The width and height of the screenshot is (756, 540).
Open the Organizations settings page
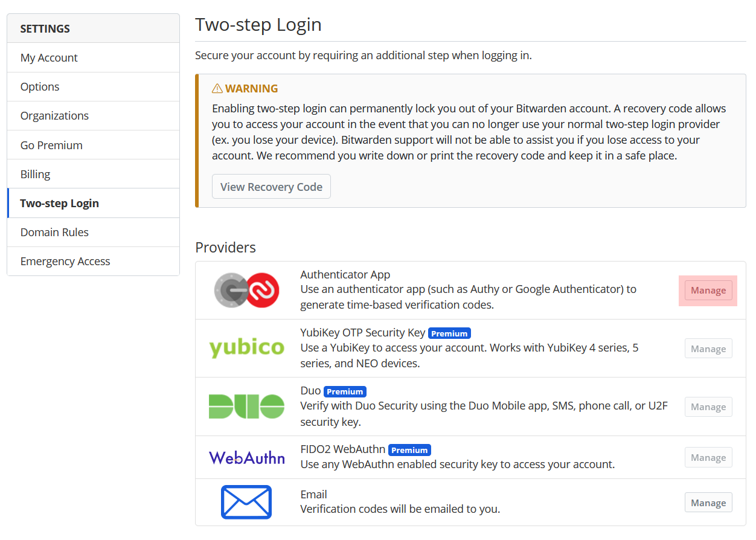[x=54, y=115]
